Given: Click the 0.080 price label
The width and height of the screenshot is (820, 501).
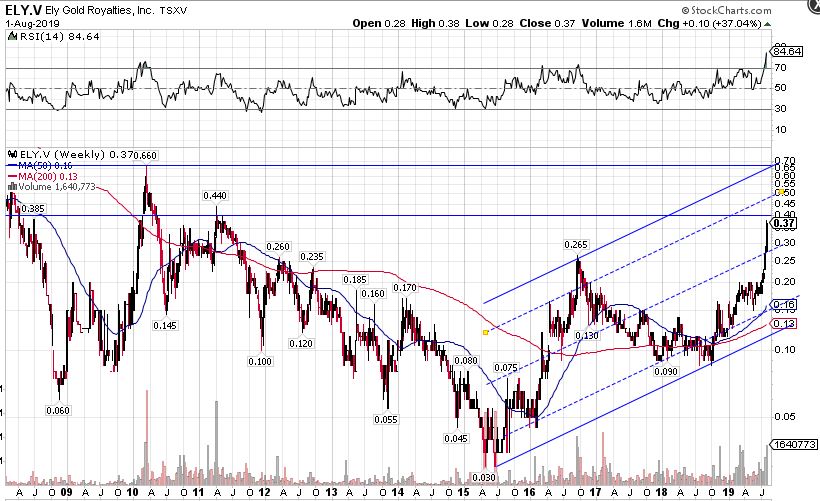Looking at the screenshot, I should point(466,360).
